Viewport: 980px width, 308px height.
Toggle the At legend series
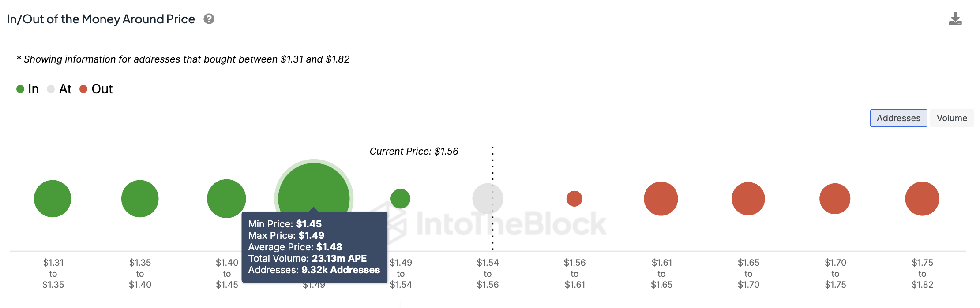59,89
